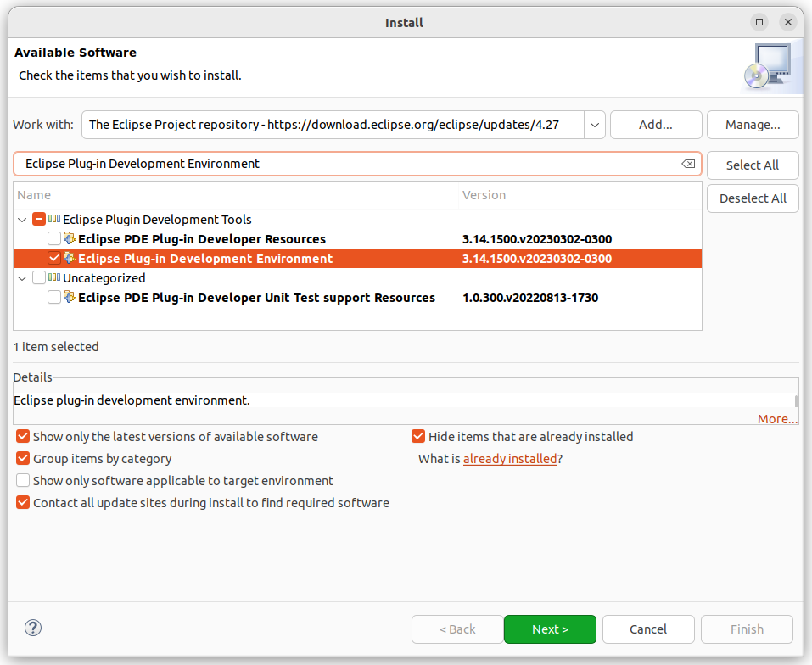Disable Show only the latest versions option
This screenshot has width=812, height=665.
point(23,436)
